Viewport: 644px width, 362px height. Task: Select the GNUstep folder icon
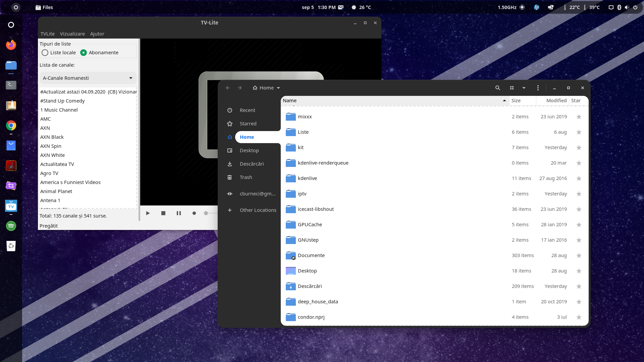coord(290,240)
